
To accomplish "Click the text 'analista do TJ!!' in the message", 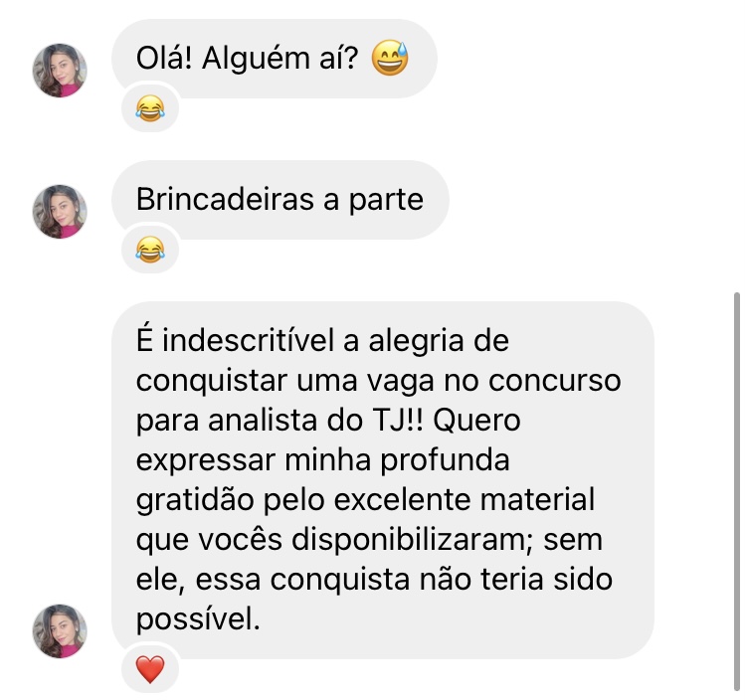I will [315, 421].
